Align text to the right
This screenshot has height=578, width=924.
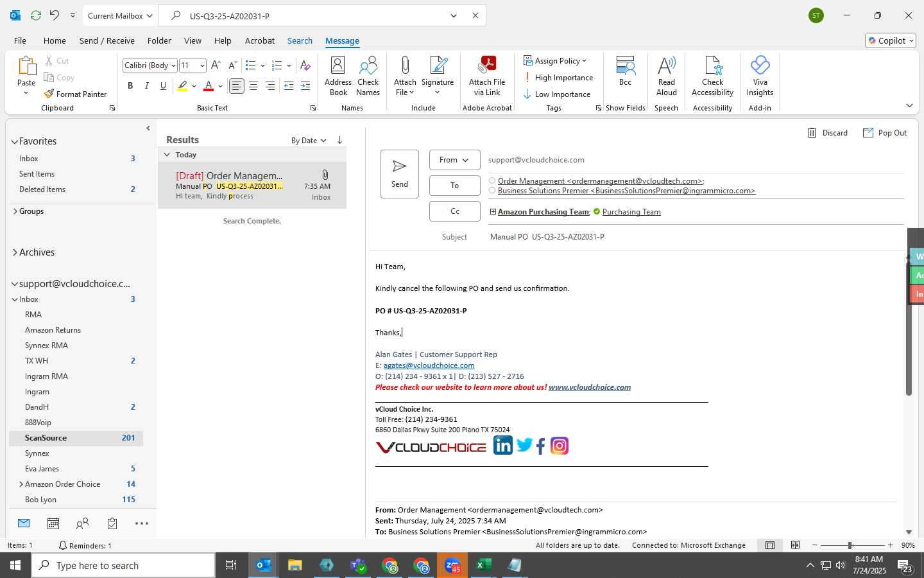[x=270, y=85]
